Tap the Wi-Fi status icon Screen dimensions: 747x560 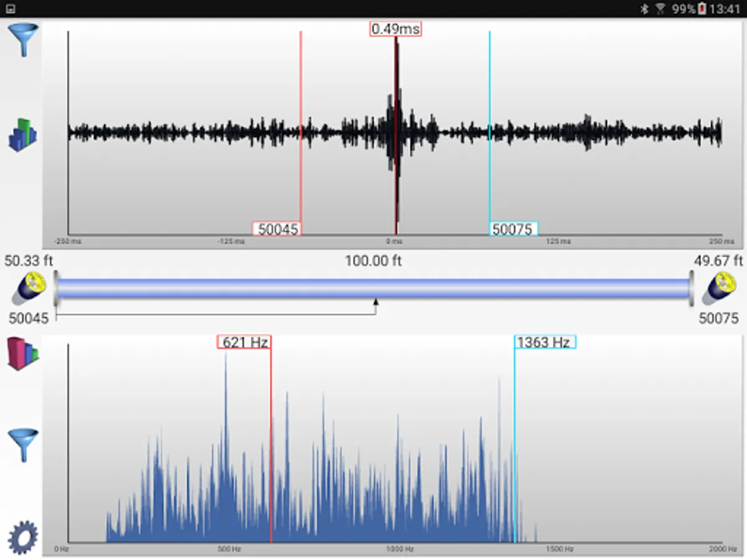point(660,9)
